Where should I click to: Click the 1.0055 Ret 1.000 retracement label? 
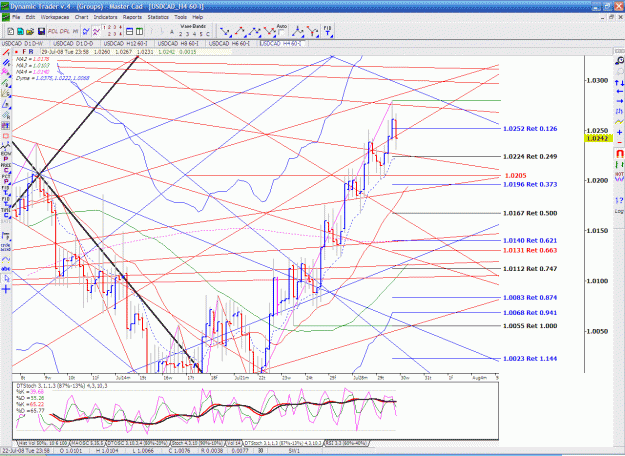pos(530,326)
